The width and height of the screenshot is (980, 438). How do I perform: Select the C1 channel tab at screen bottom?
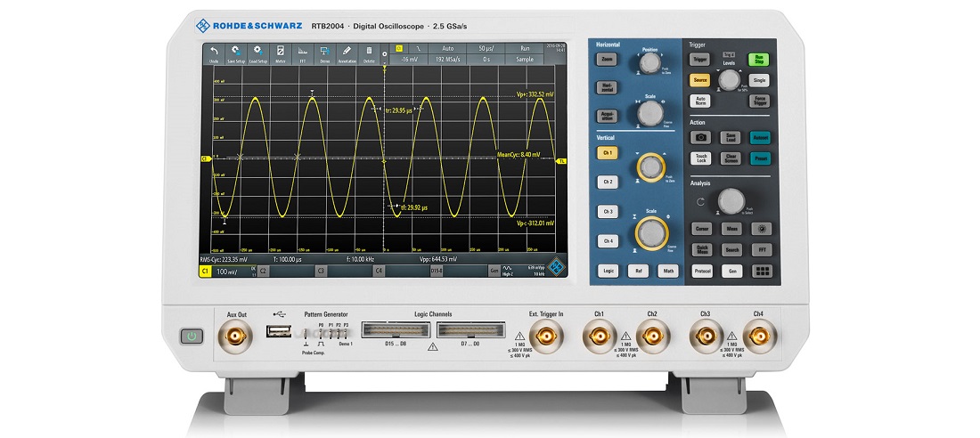pos(204,272)
